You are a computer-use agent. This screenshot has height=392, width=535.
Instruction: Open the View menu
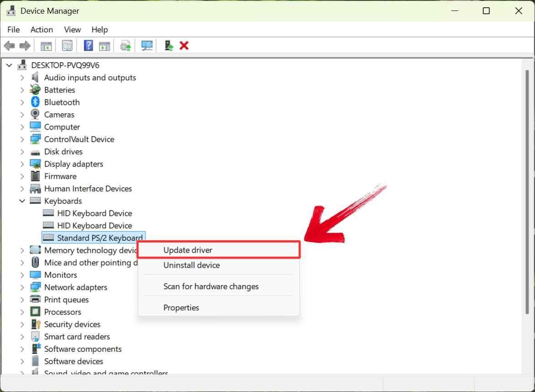[x=72, y=30]
